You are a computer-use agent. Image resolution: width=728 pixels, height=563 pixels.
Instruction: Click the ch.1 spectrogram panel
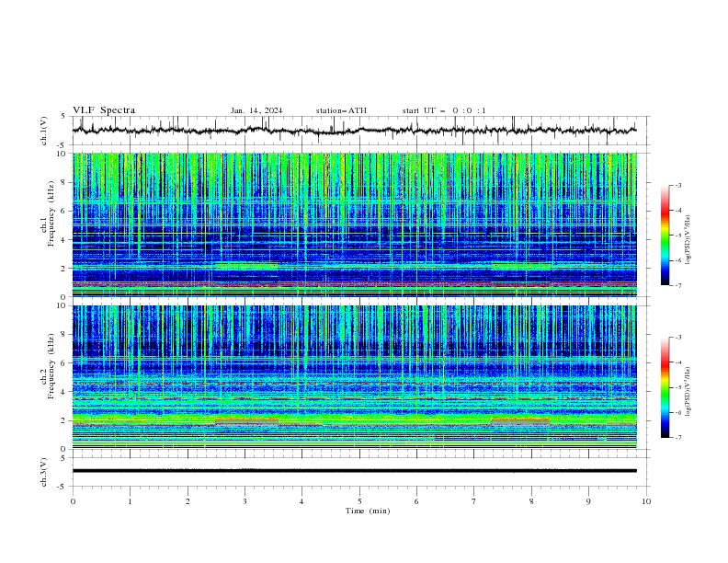(x=354, y=224)
